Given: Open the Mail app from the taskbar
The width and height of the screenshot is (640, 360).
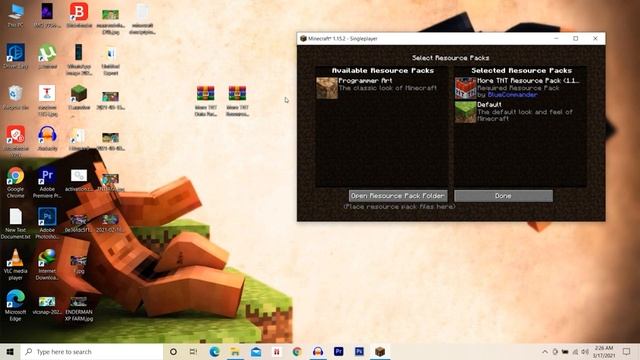Looking at the screenshot, I should pyautogui.click(x=256, y=351).
